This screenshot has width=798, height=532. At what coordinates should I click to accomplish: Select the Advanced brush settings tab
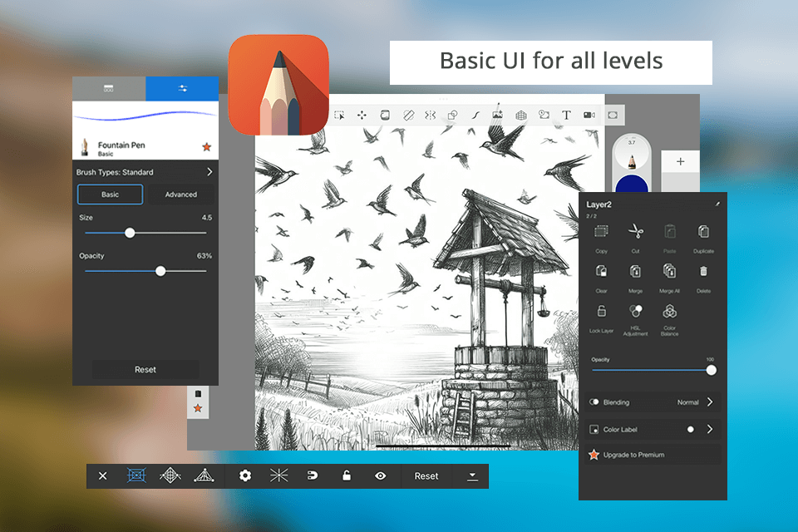point(180,195)
